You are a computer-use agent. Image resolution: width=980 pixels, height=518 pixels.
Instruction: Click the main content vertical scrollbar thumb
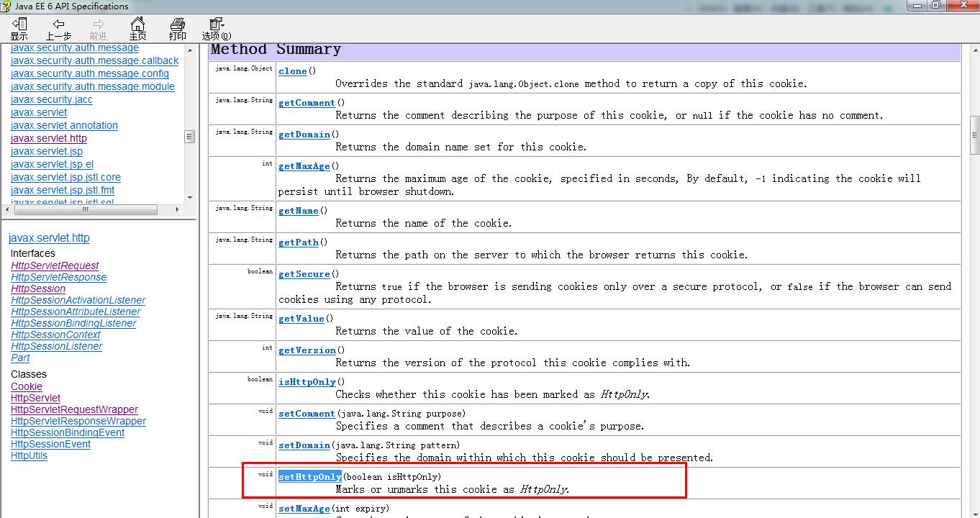tap(975, 136)
